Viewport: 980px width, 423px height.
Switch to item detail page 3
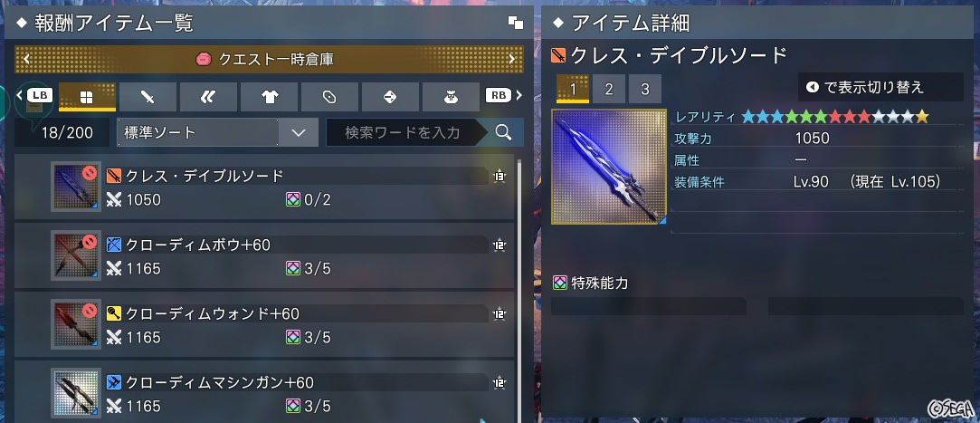tap(645, 89)
